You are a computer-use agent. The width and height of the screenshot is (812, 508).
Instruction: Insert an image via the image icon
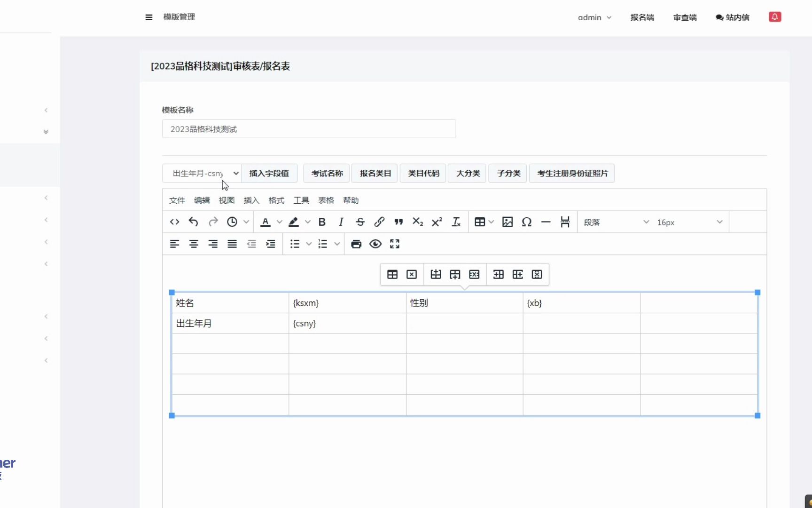point(507,222)
